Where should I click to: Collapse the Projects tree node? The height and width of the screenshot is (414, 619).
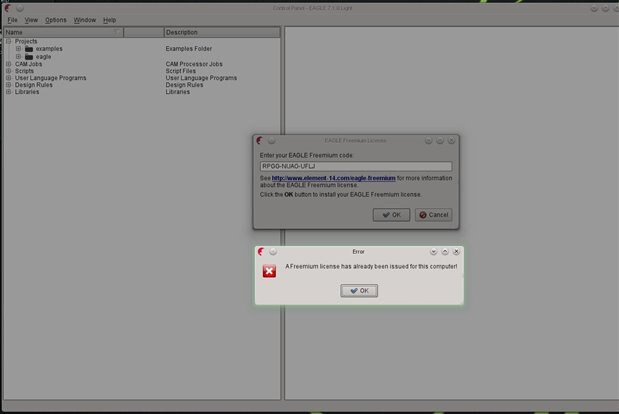tap(8, 41)
